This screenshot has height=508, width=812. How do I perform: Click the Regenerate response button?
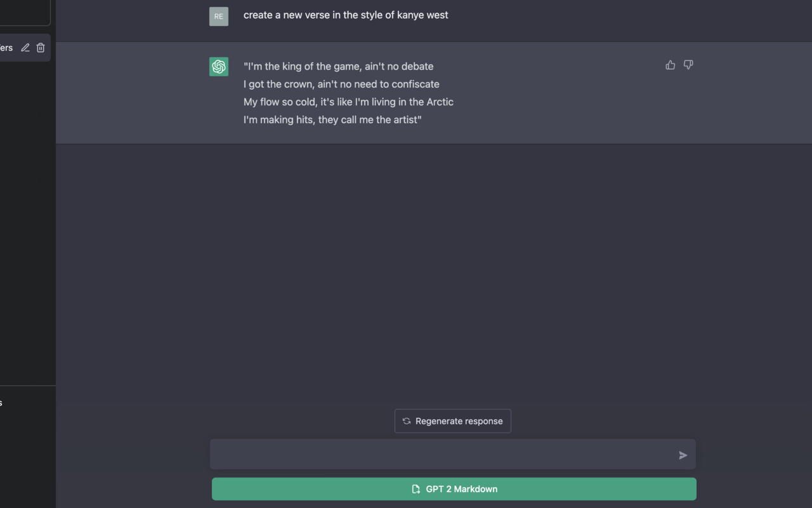tap(452, 420)
